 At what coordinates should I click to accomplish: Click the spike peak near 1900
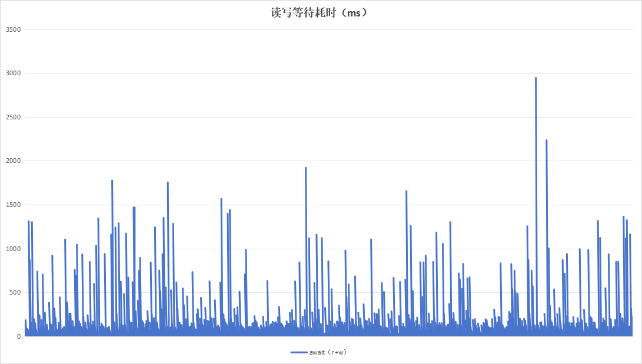305,168
